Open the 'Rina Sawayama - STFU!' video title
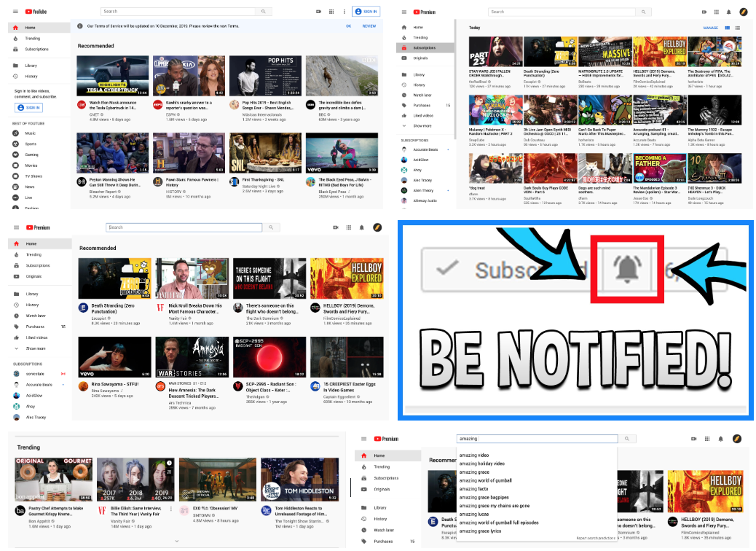Screen dimensions: 756x551 pos(115,385)
